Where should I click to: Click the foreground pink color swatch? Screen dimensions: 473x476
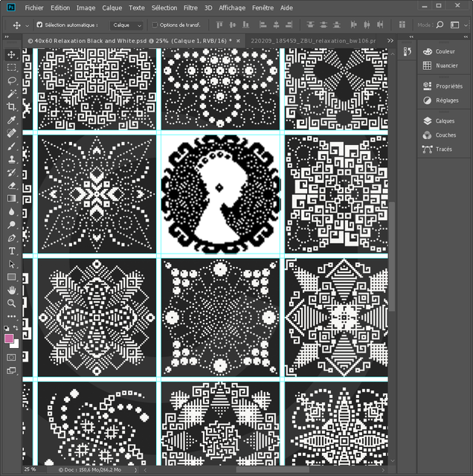pos(8,338)
